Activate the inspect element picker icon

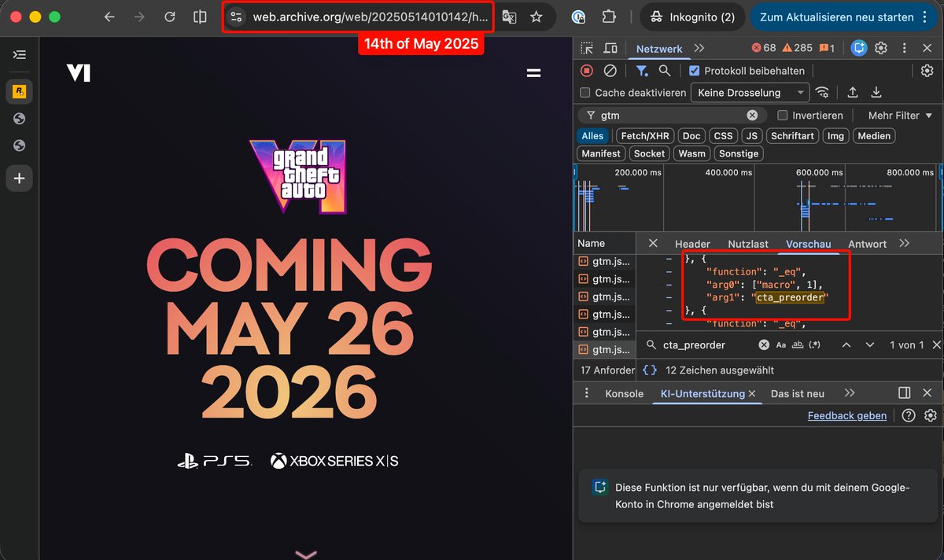coord(587,48)
